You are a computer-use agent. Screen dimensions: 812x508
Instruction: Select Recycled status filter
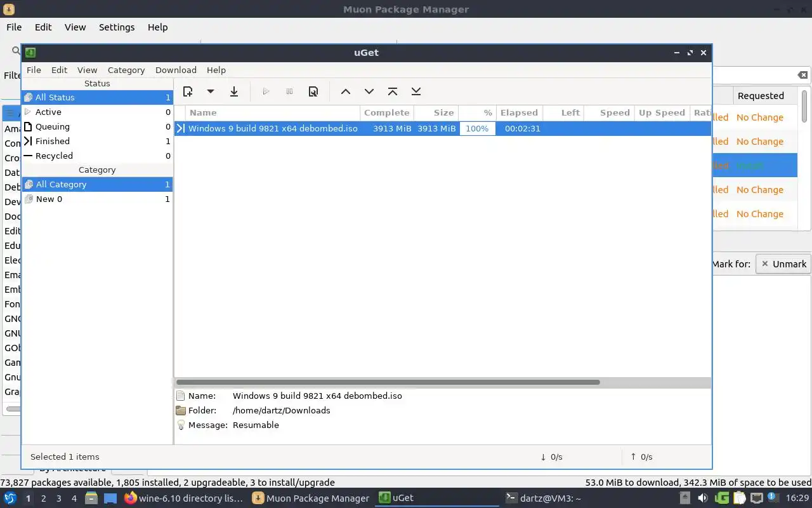point(97,156)
